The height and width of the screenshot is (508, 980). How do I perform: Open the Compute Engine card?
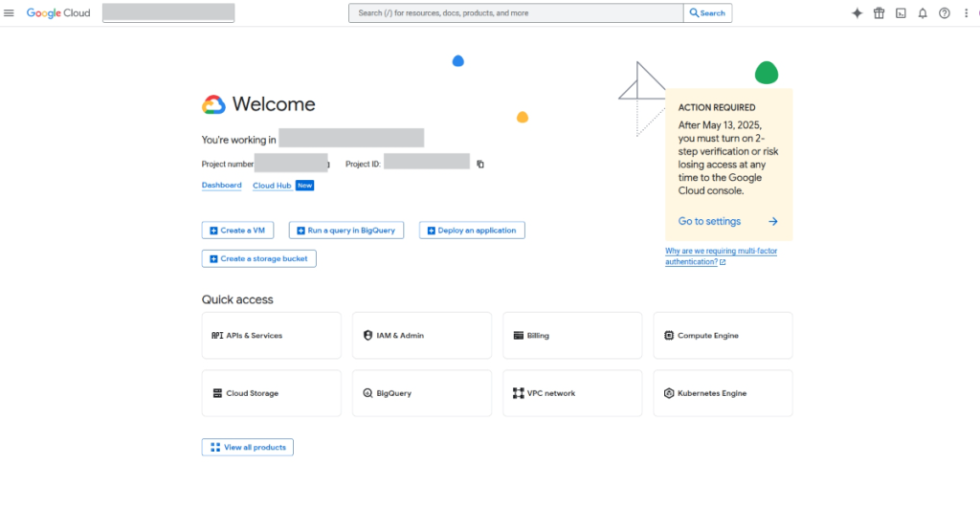(724, 336)
